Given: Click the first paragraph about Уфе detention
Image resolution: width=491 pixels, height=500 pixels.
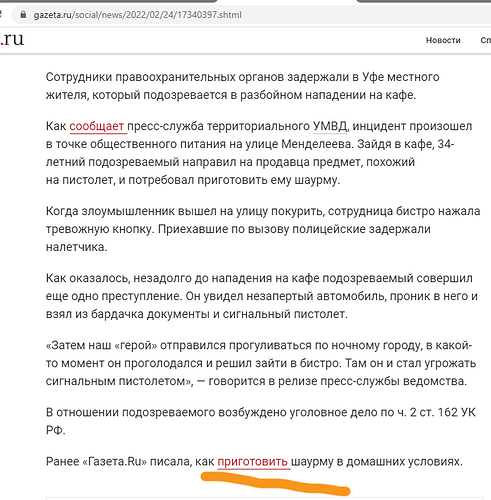Looking at the screenshot, I should pyautogui.click(x=242, y=86).
